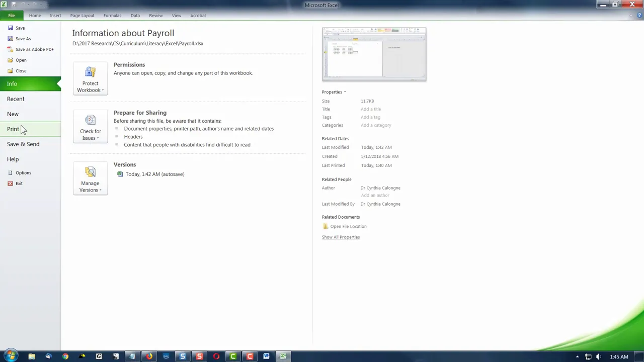Switch to the Insert ribbon tab

pyautogui.click(x=55, y=16)
